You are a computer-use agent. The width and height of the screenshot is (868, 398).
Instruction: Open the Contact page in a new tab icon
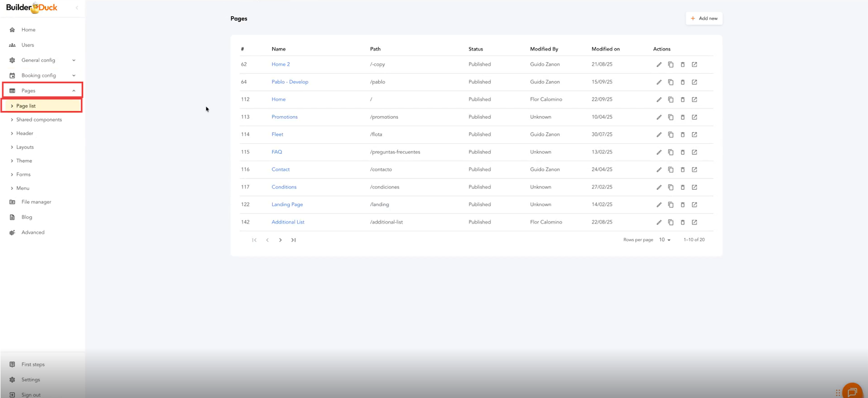click(x=694, y=170)
